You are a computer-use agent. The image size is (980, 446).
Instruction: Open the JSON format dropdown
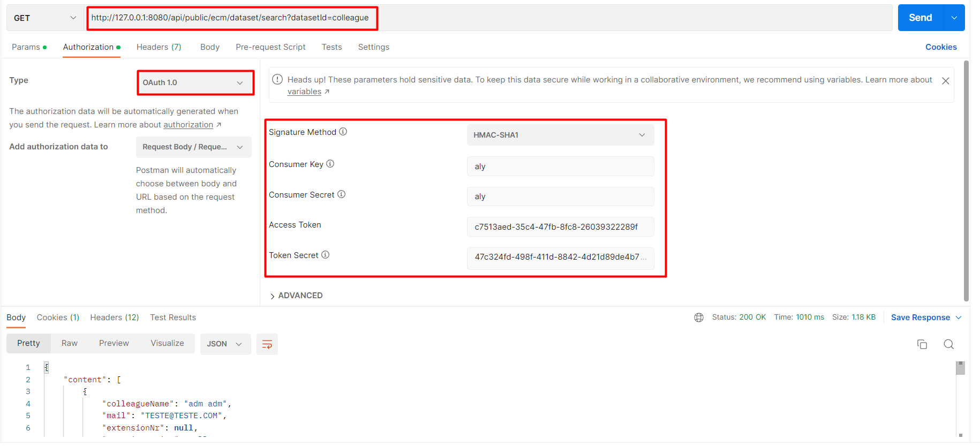pos(225,344)
